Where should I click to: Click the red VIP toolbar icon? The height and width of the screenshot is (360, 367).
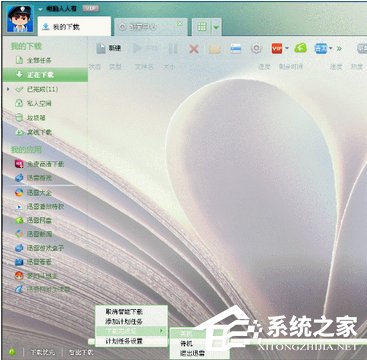pos(277,49)
